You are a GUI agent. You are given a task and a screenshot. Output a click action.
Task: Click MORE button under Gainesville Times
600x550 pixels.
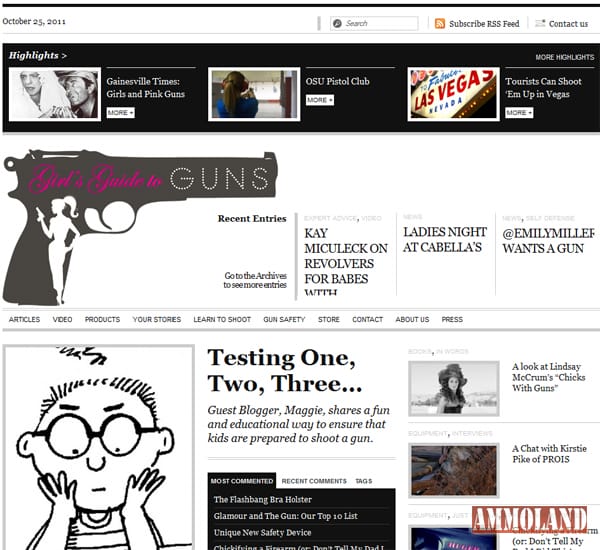pyautogui.click(x=121, y=113)
